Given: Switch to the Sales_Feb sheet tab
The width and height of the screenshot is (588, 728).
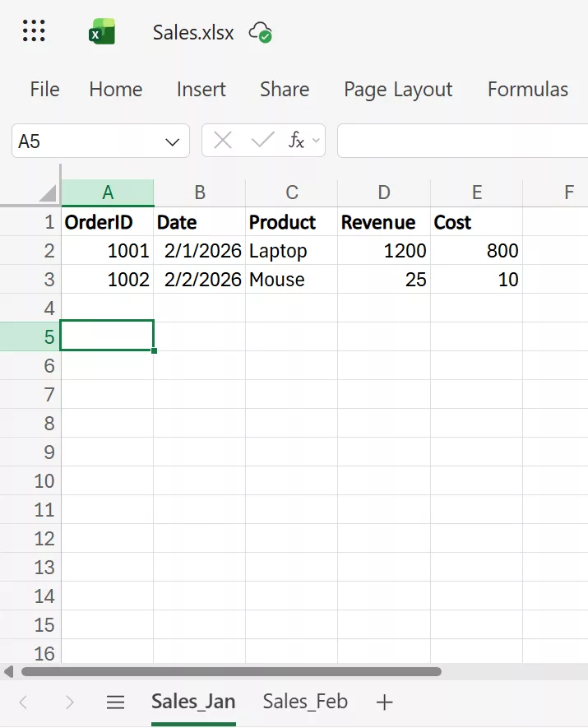Looking at the screenshot, I should click(304, 702).
